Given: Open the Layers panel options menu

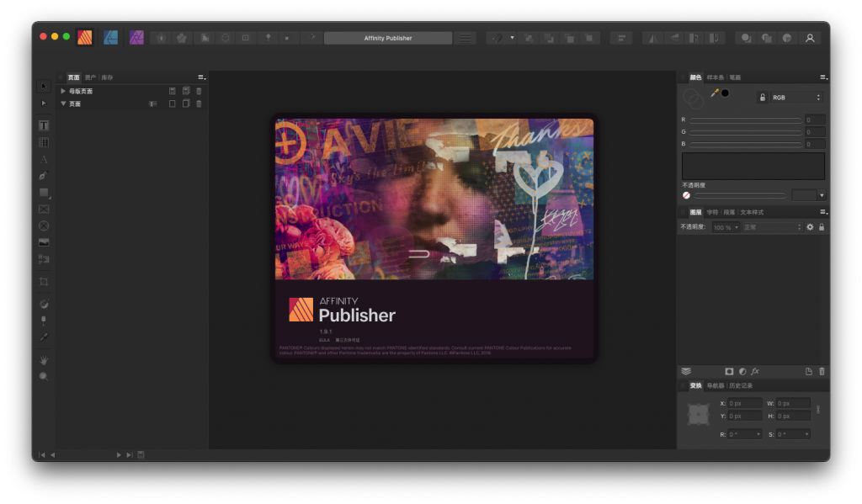Looking at the screenshot, I should [x=823, y=212].
